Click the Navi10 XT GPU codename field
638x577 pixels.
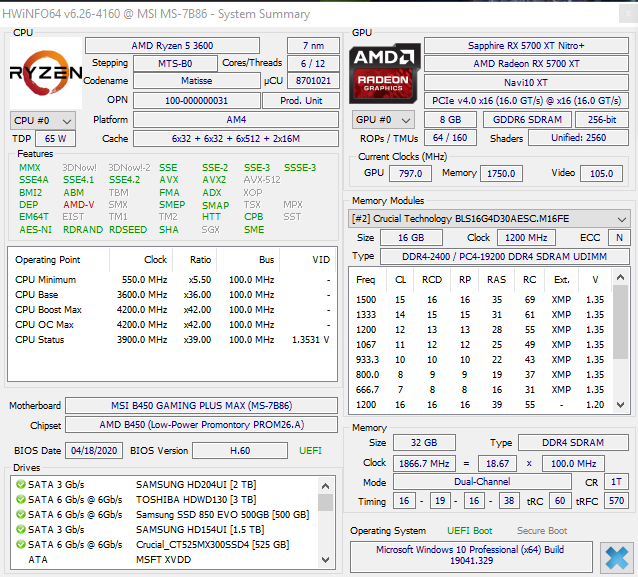pos(526,83)
